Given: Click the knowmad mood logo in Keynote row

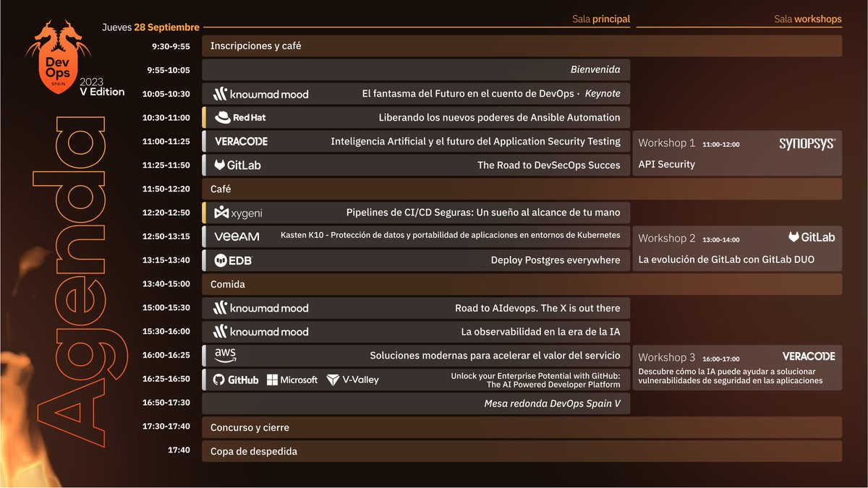Looking at the screenshot, I should (260, 94).
